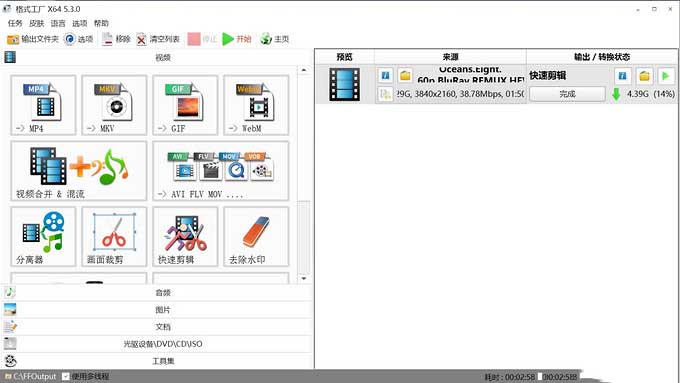Open the watermark removal (去除水印) tool
The height and width of the screenshot is (383, 680).
[256, 236]
